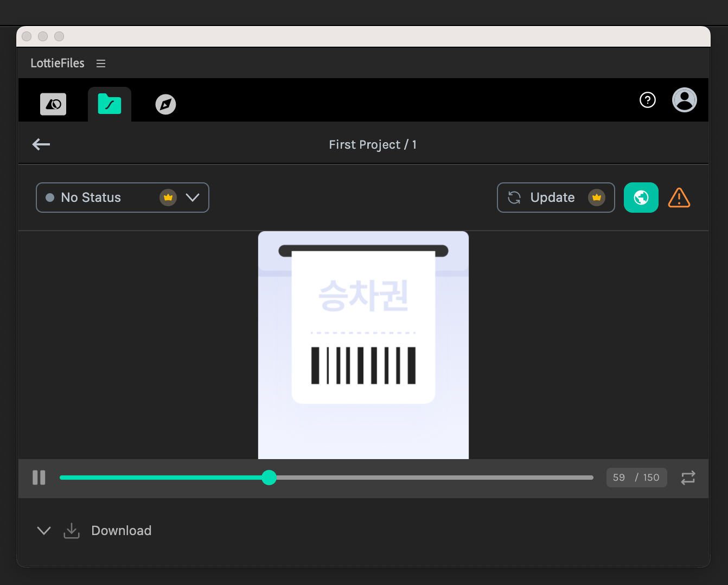Click the Update button

point(556,198)
